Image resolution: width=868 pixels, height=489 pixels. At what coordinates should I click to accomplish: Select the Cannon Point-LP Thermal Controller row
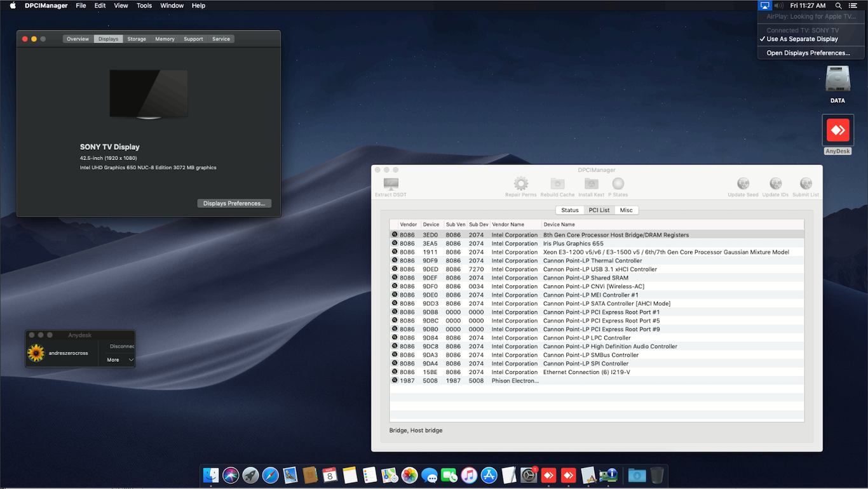(x=597, y=260)
